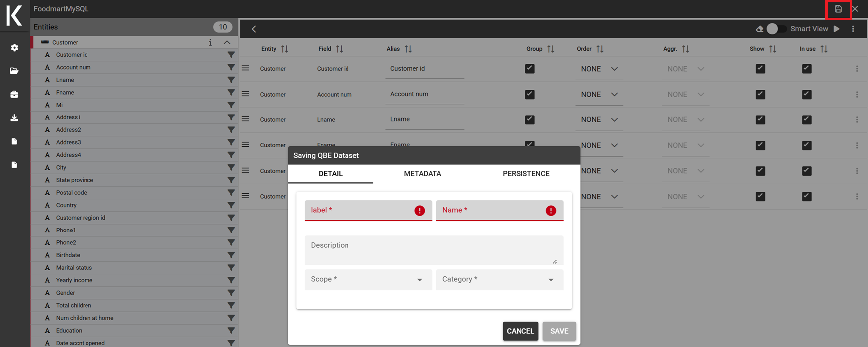Uncheck Show for Customer id row
Viewport: 868px width, 347px height.
tap(760, 69)
